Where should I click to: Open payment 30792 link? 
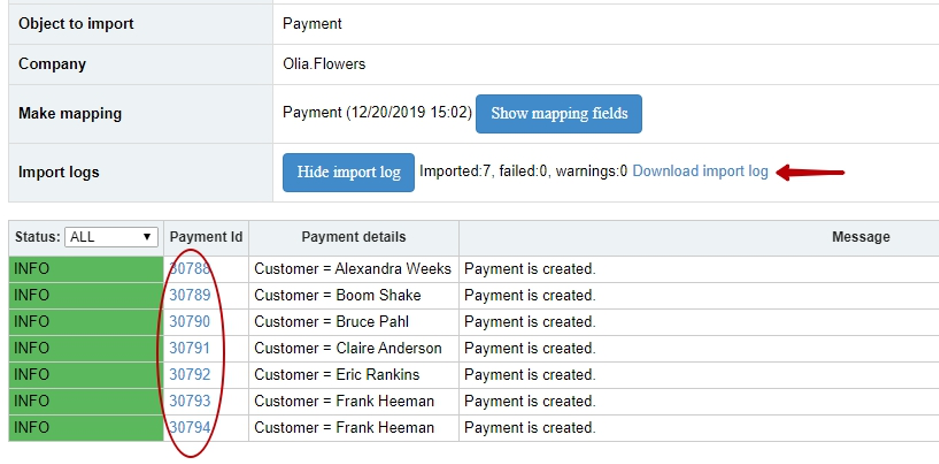coord(190,374)
